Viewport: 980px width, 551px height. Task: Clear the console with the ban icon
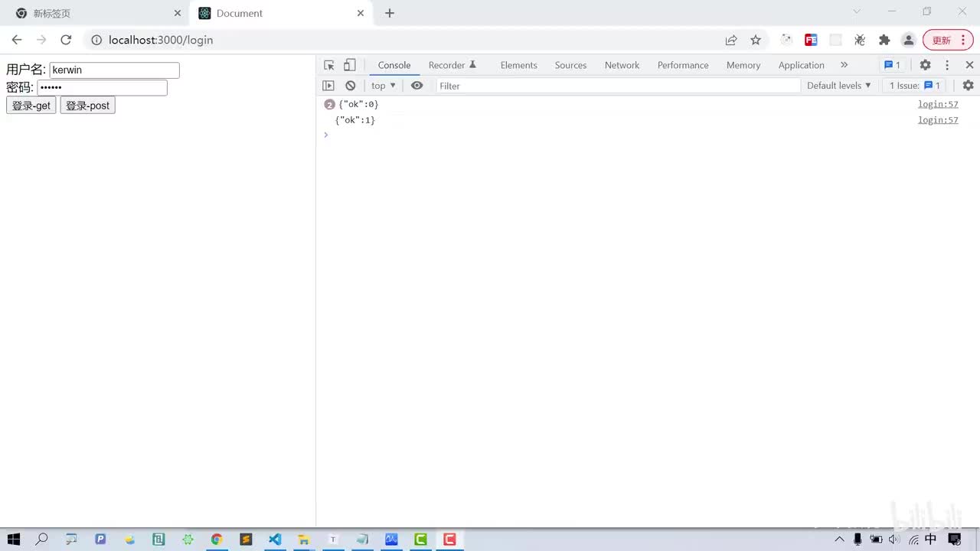coord(351,86)
